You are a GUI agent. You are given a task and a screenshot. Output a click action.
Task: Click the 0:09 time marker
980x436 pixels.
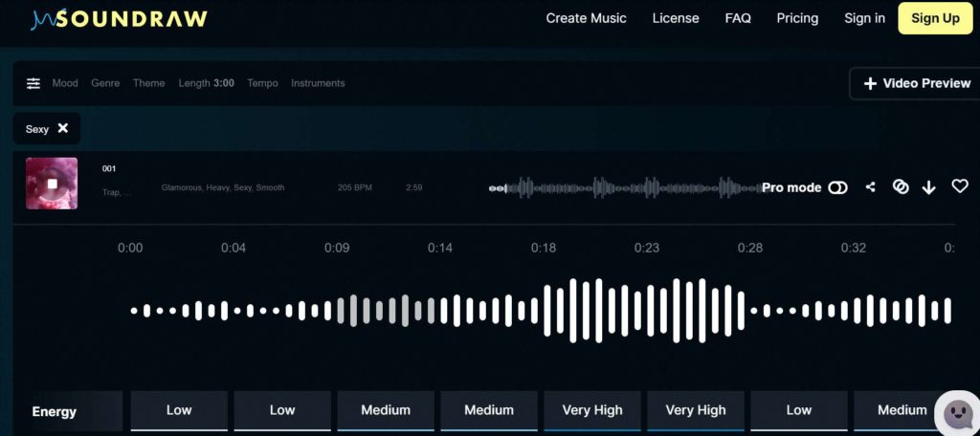[x=337, y=248]
